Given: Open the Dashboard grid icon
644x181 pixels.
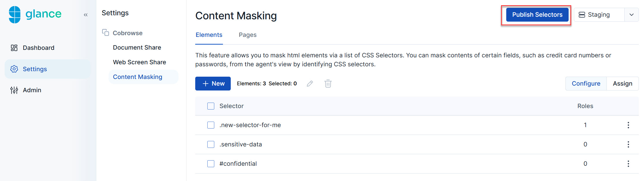Looking at the screenshot, I should tap(14, 48).
